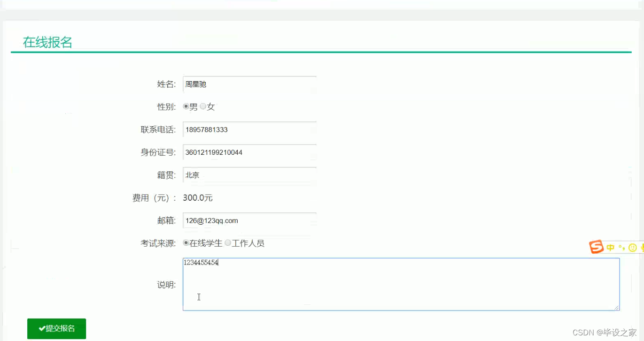Choose 工作人员 as the exam source
Viewport: 644px width, 341px height.
(228, 243)
